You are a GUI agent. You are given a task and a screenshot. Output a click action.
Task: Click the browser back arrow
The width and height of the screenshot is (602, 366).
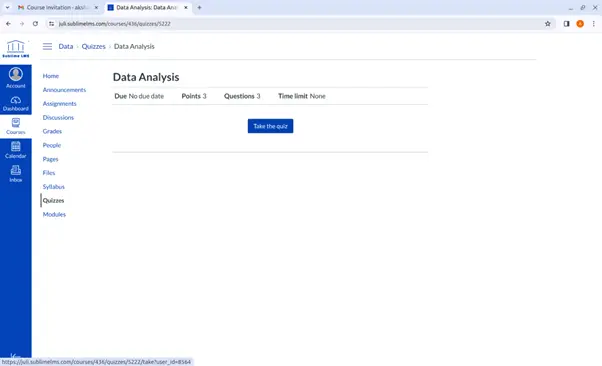pyautogui.click(x=8, y=24)
